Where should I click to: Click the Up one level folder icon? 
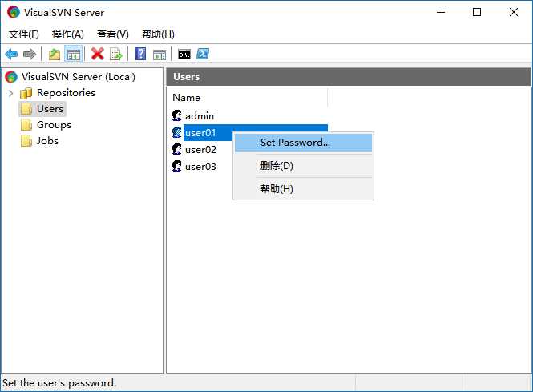(x=55, y=54)
